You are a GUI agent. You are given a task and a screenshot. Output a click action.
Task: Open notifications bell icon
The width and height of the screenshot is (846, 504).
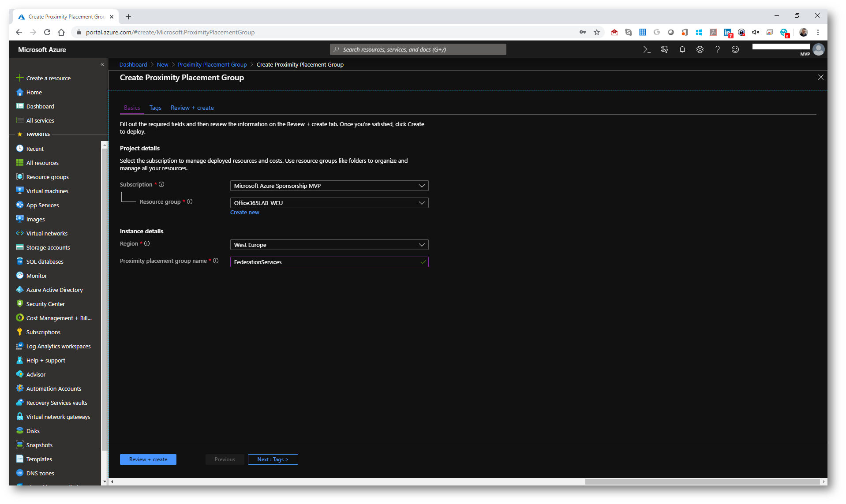tap(682, 49)
